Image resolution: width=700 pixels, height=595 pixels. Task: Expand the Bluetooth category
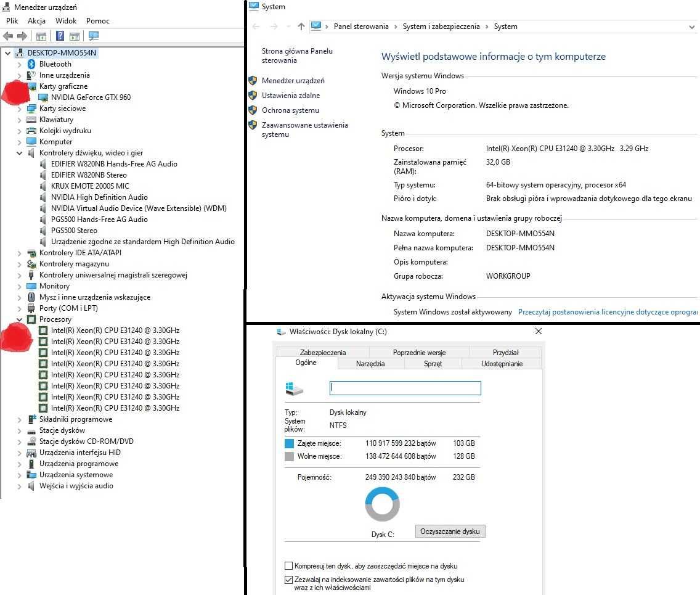click(19, 64)
